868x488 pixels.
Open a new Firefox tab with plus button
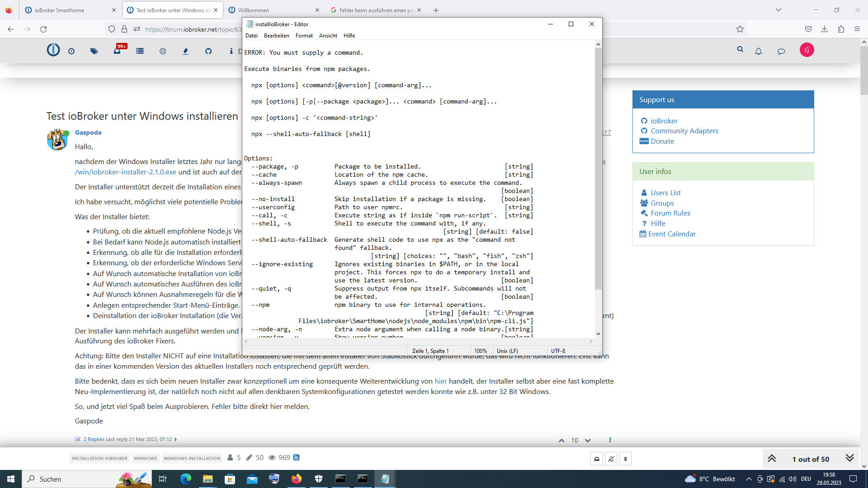[436, 10]
